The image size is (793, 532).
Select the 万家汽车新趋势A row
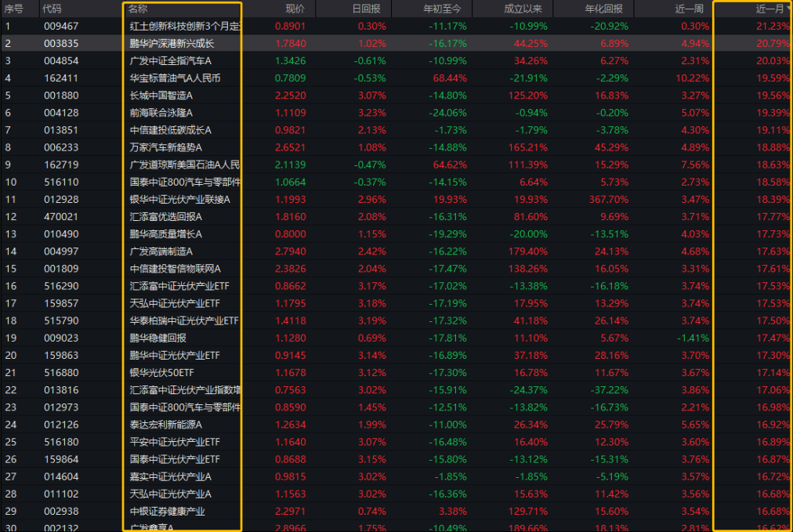pyautogui.click(x=165, y=147)
